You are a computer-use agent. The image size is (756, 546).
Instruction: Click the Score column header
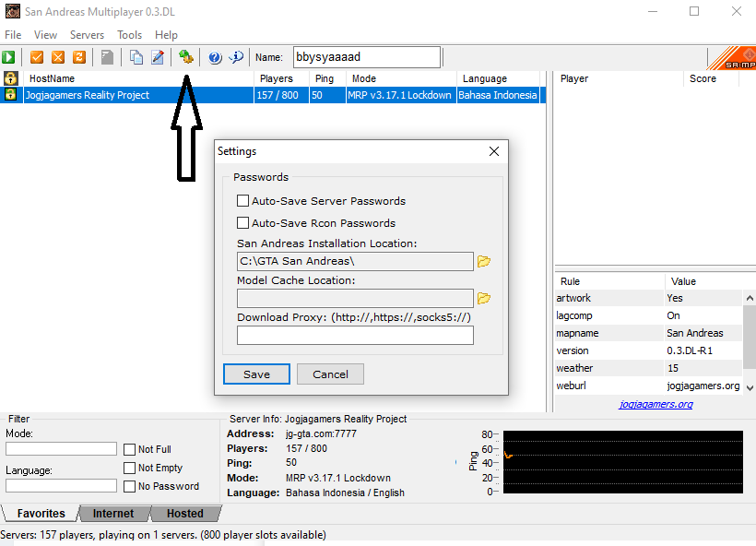[712, 78]
